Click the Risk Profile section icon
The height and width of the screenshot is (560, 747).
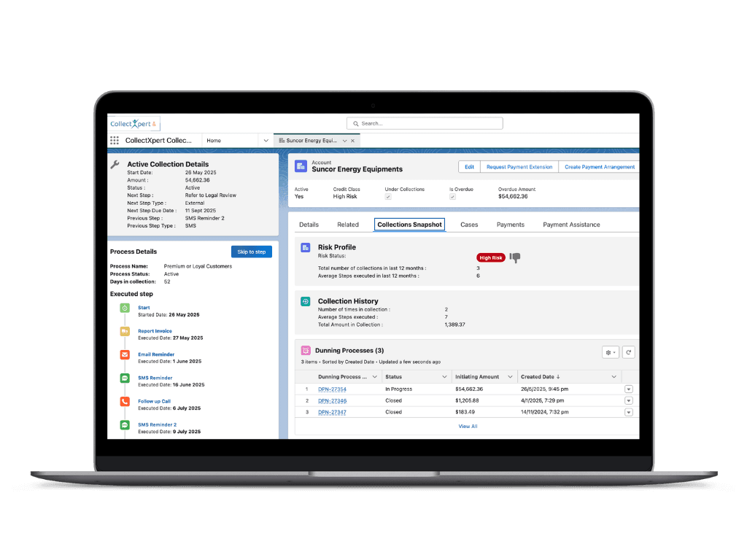click(306, 248)
